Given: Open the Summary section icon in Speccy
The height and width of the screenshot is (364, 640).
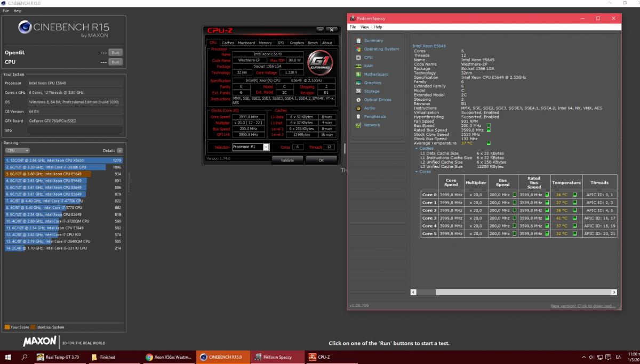Looking at the screenshot, I should tap(358, 41).
